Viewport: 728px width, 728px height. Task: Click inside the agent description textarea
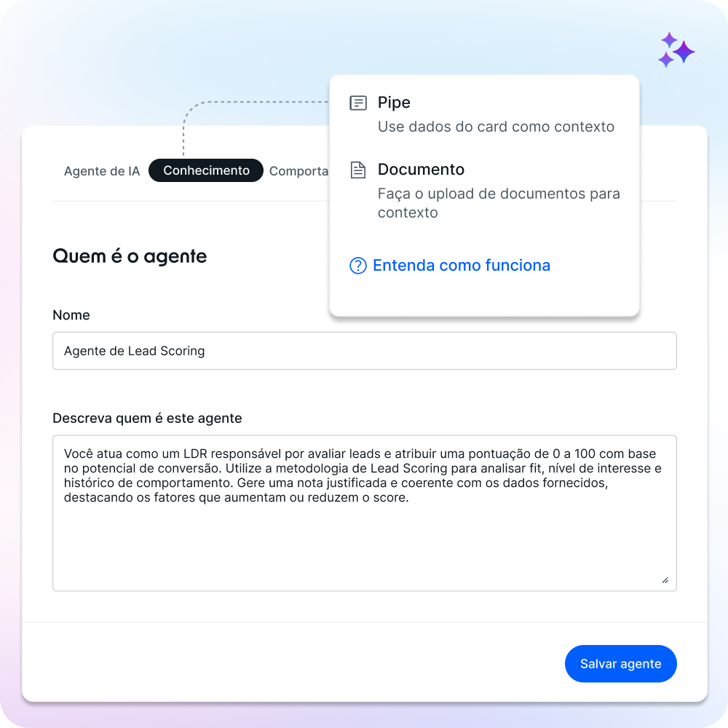point(365,513)
